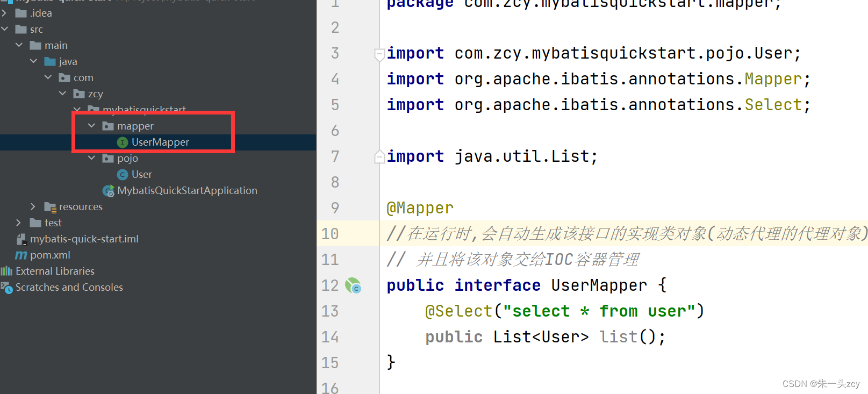The image size is (868, 394).
Task: Click line number 10 in gutter
Action: point(330,234)
